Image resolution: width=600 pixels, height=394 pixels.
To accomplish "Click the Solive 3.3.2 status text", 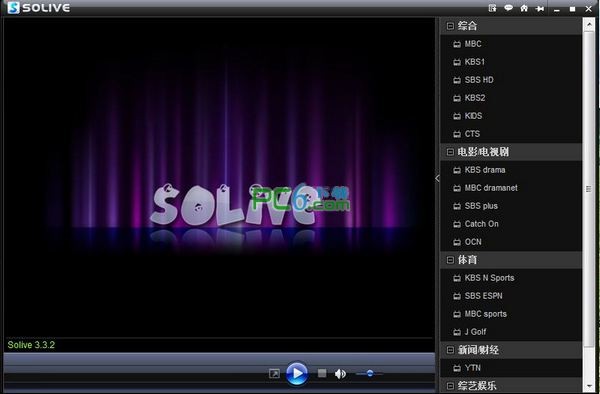I will (31, 345).
